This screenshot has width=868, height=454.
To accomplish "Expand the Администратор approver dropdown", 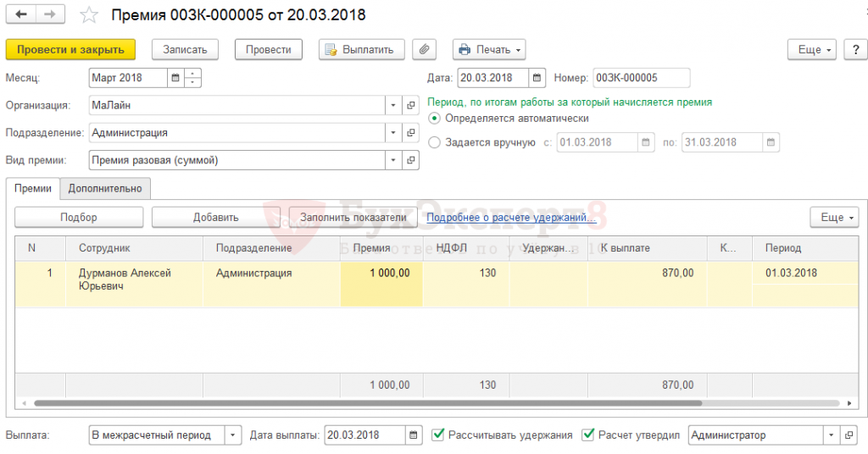I will tap(831, 435).
